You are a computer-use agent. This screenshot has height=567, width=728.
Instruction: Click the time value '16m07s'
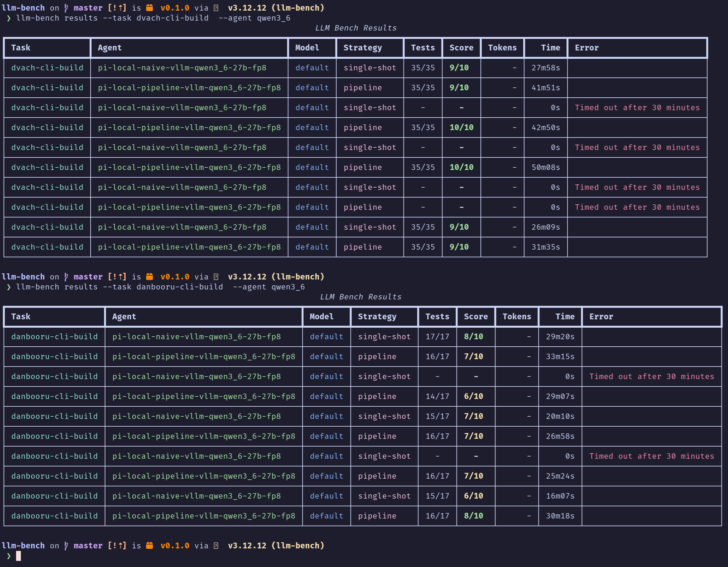[x=560, y=496]
